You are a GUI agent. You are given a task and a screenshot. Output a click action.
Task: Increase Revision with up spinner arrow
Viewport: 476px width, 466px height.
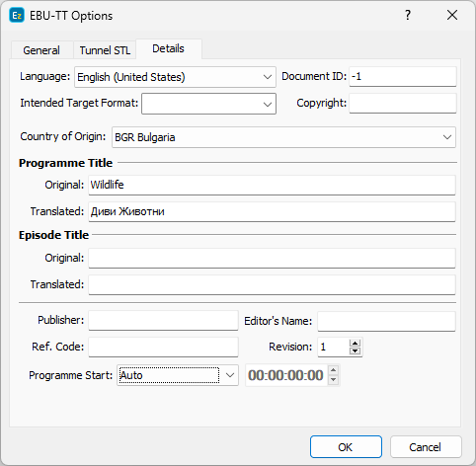355,344
